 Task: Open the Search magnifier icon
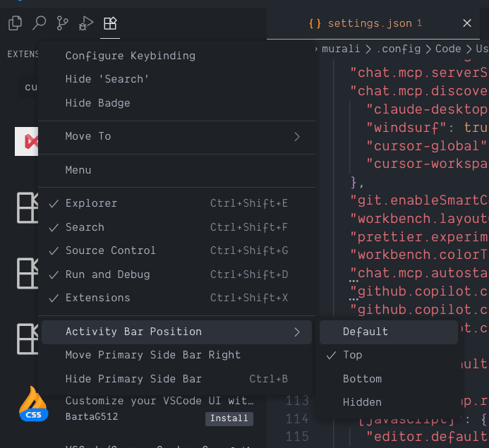(x=39, y=23)
